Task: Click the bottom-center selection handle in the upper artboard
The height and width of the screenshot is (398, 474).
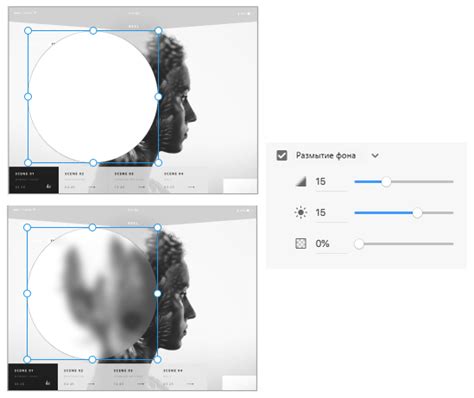Action: (x=93, y=163)
